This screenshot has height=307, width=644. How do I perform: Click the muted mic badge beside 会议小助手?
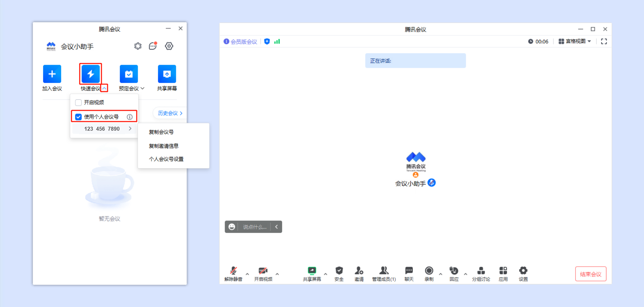tap(432, 183)
